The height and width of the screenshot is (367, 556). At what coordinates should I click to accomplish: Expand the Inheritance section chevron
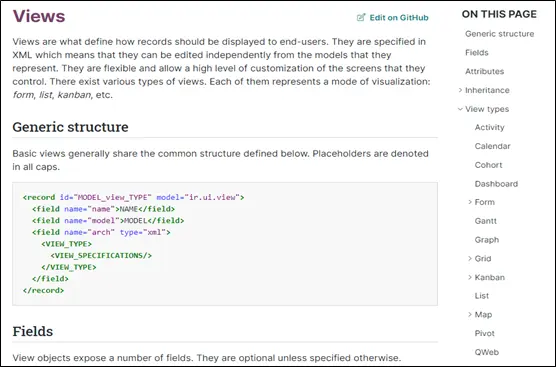pyautogui.click(x=460, y=90)
